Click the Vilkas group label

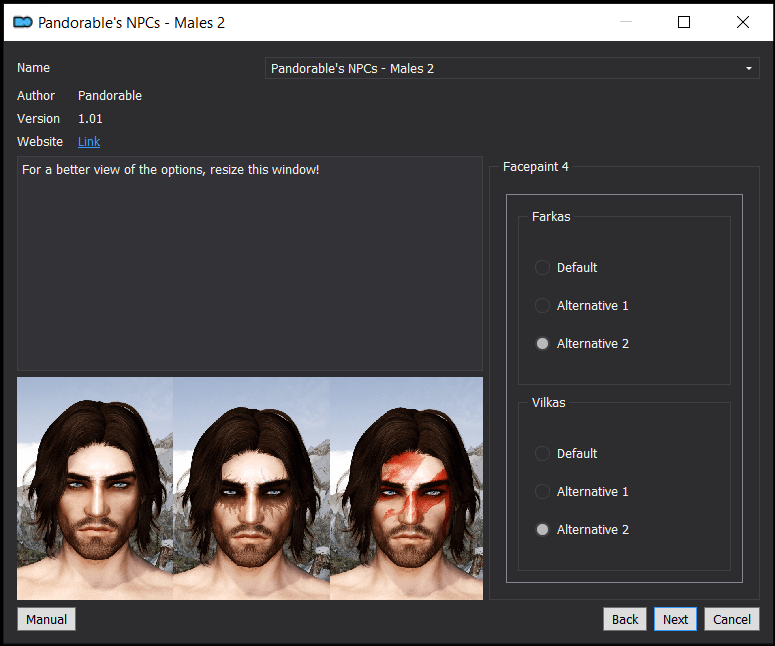[548, 402]
